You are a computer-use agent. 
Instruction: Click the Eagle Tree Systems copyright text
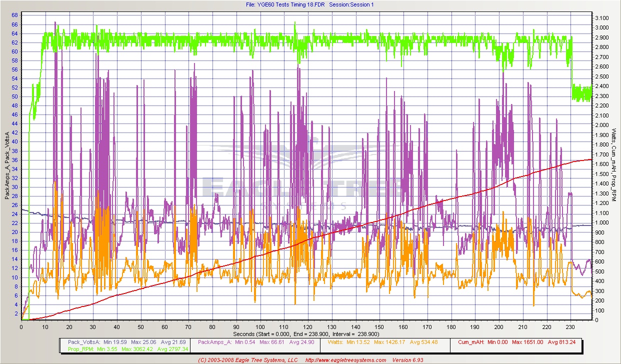coord(247,360)
